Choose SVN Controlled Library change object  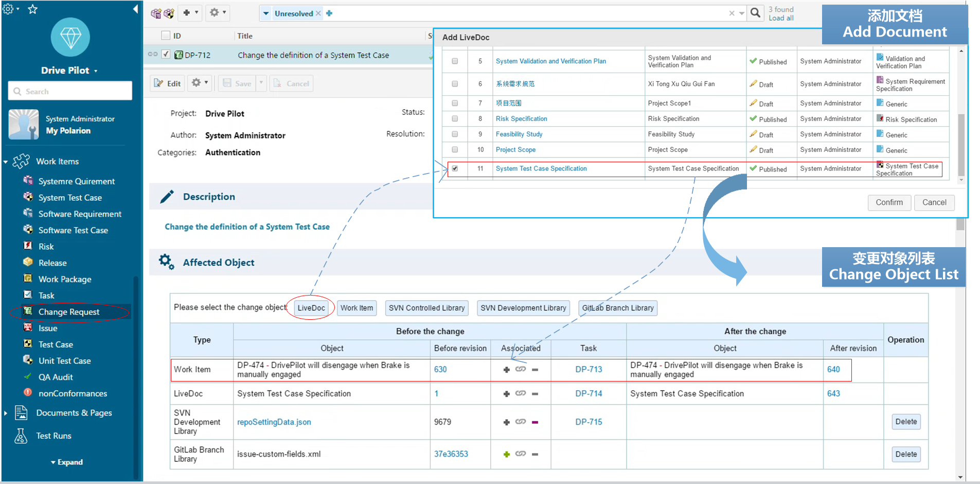tap(426, 308)
